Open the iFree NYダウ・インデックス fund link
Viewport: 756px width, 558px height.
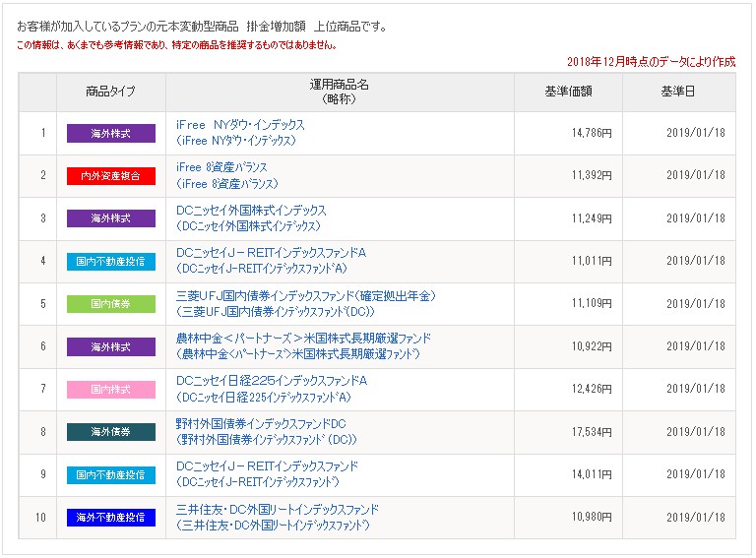[x=240, y=125]
